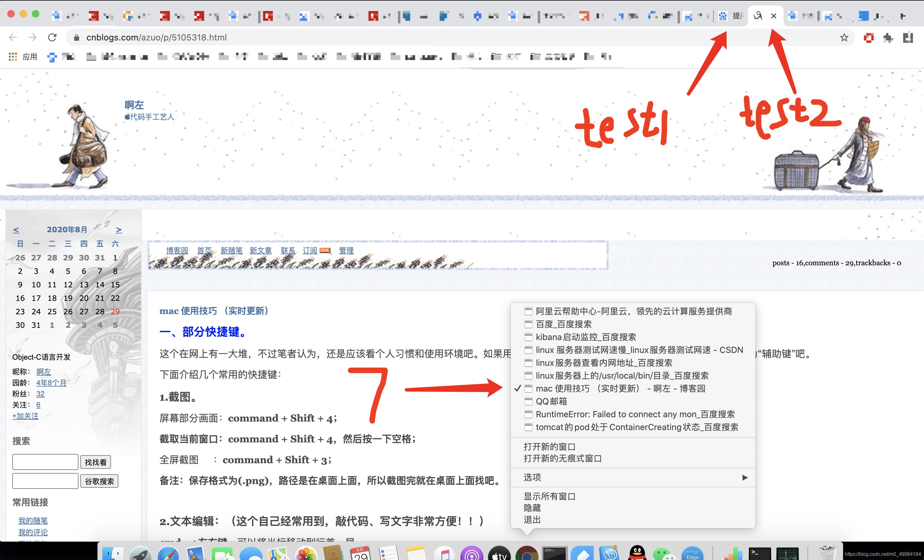Open QQ penguin icon in the Dock
The image size is (924, 560).
(x=637, y=553)
